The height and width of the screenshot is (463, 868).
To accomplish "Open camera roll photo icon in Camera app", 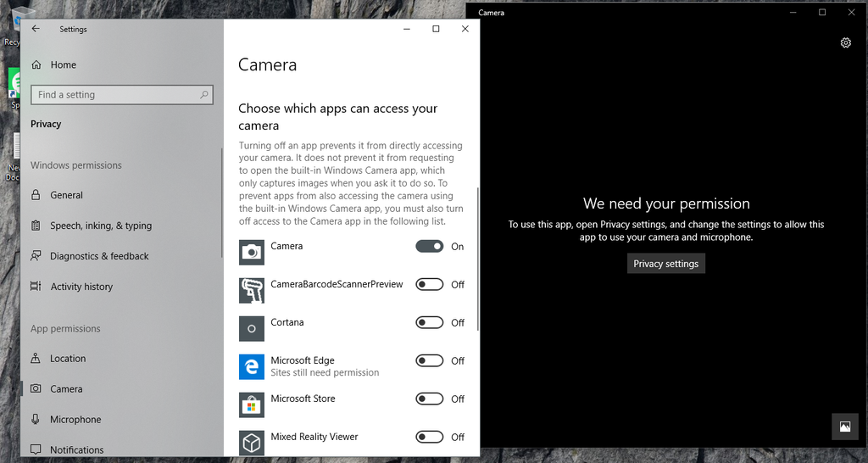I will click(845, 427).
